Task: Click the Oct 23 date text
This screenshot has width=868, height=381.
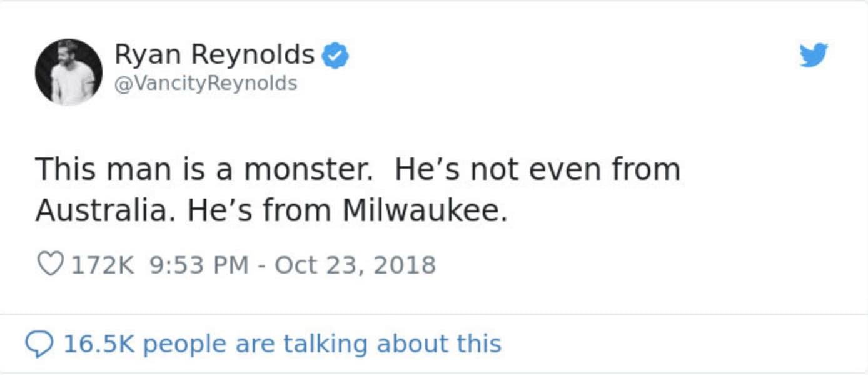Action: [x=315, y=265]
